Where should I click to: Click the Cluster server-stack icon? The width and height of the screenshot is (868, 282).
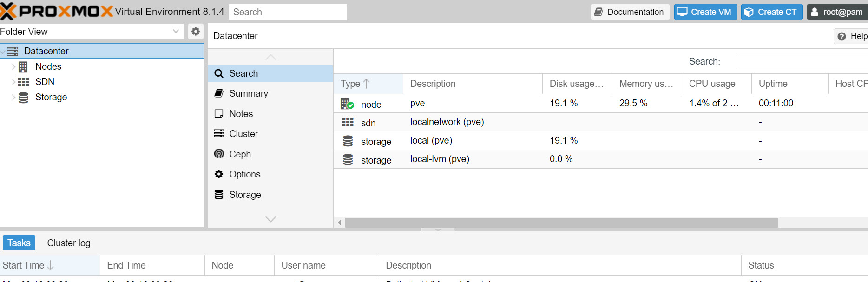pyautogui.click(x=219, y=134)
